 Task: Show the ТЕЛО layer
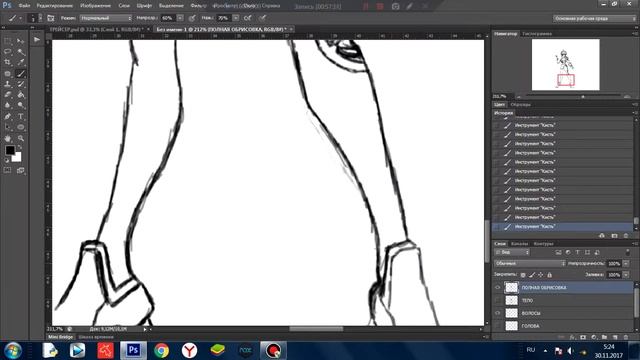pyautogui.click(x=498, y=300)
